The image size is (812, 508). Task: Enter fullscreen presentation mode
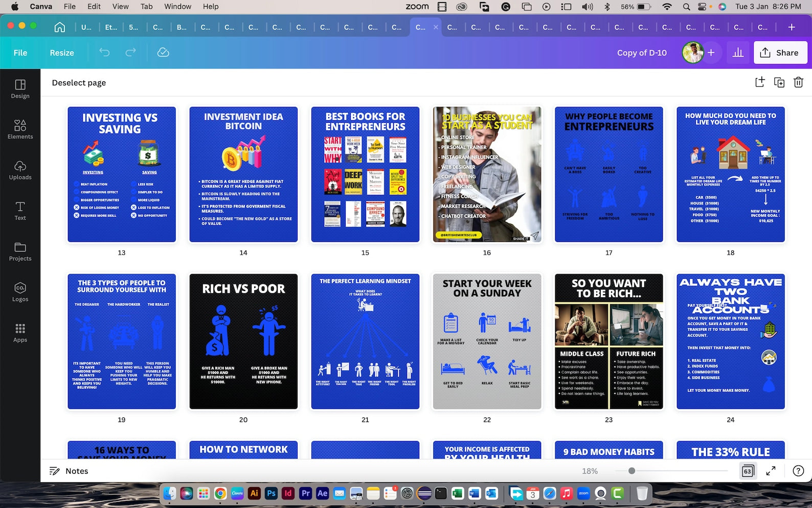click(x=771, y=471)
